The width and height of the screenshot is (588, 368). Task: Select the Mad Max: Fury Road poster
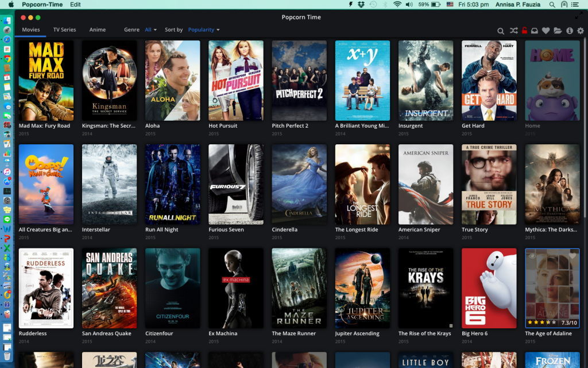coord(46,80)
